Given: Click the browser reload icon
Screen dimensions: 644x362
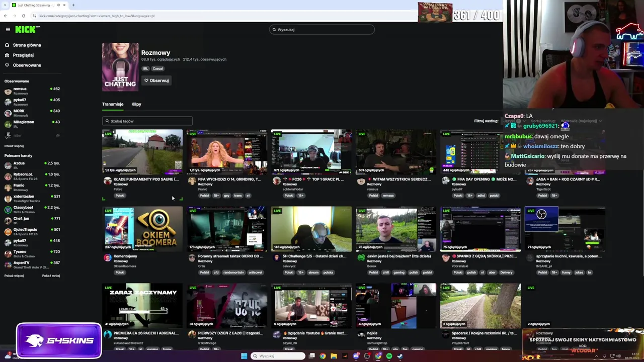Looking at the screenshot, I should coord(23,16).
